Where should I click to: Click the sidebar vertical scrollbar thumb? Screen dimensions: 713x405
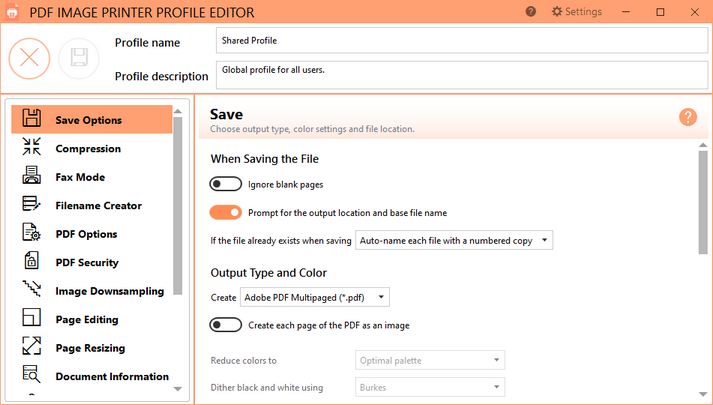coord(178,206)
